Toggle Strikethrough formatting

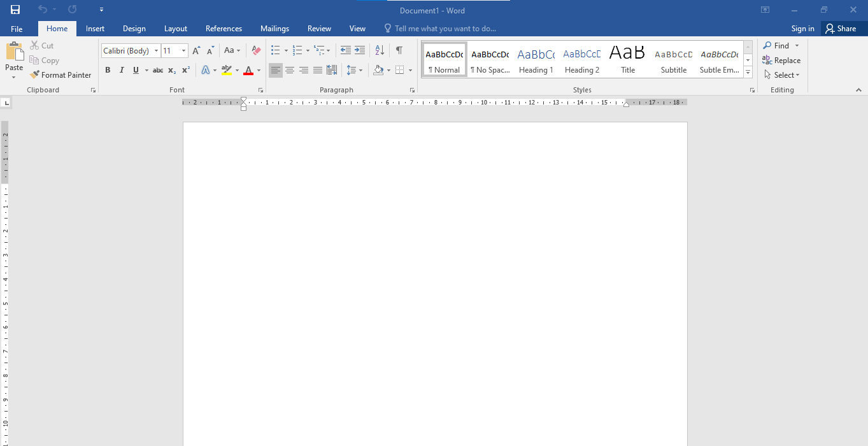tap(158, 70)
